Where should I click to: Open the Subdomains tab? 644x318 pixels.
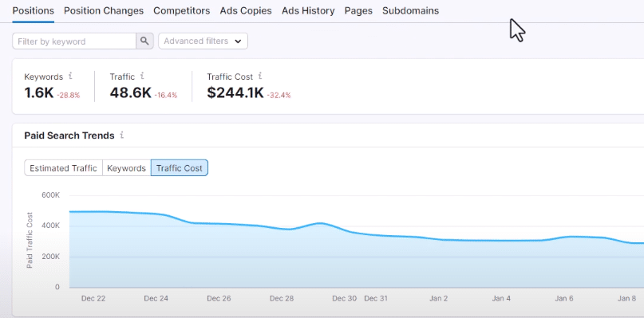click(x=410, y=10)
